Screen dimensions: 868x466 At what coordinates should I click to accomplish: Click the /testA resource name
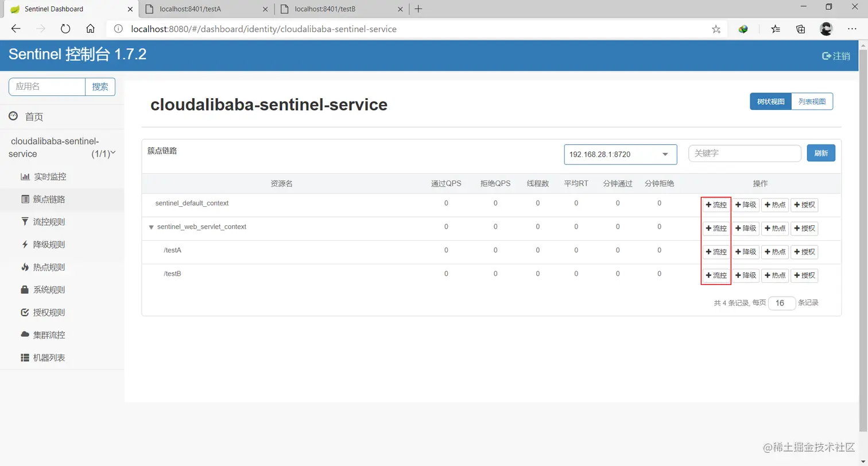pyautogui.click(x=172, y=250)
